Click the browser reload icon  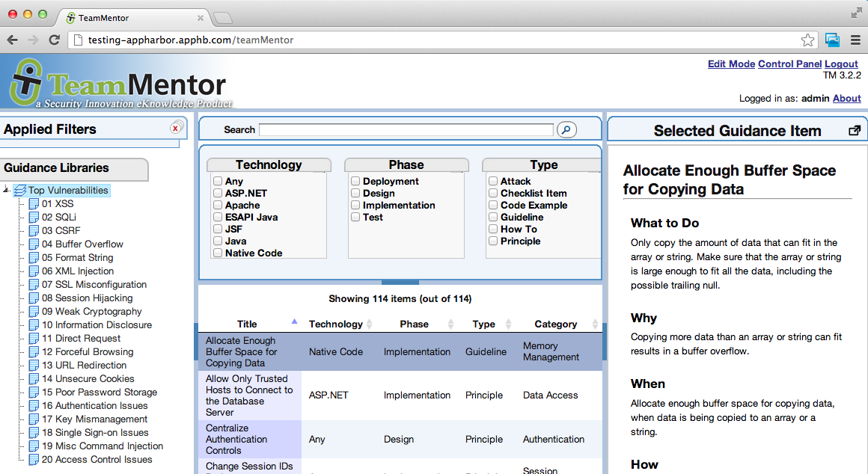pyautogui.click(x=54, y=40)
